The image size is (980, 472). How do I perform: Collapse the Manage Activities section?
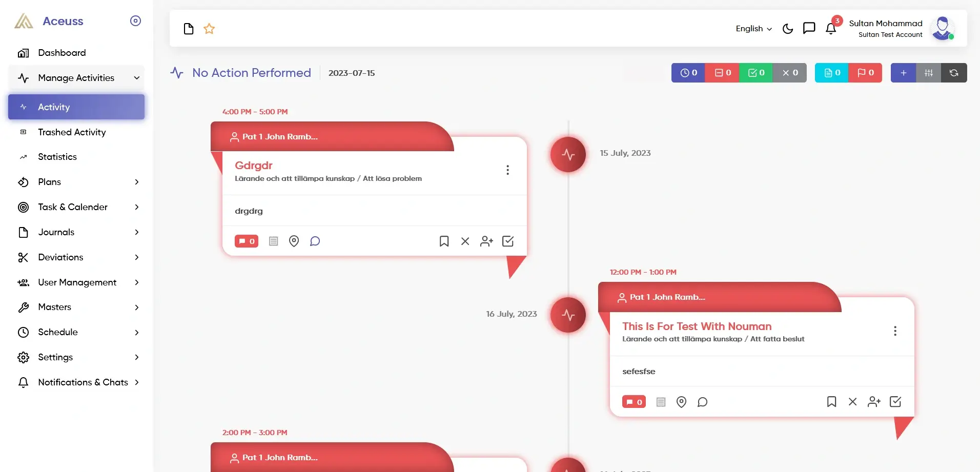pyautogui.click(x=136, y=78)
